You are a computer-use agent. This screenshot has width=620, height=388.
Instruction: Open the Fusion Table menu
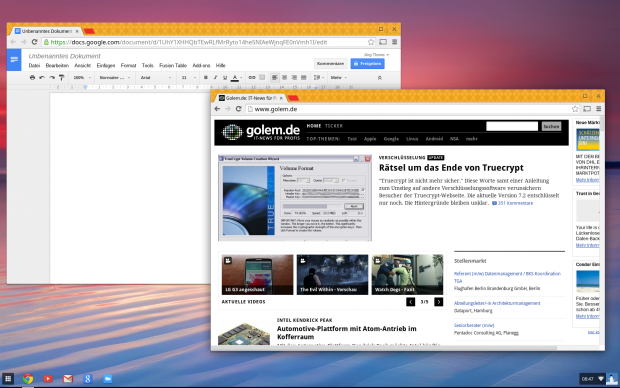(x=173, y=66)
